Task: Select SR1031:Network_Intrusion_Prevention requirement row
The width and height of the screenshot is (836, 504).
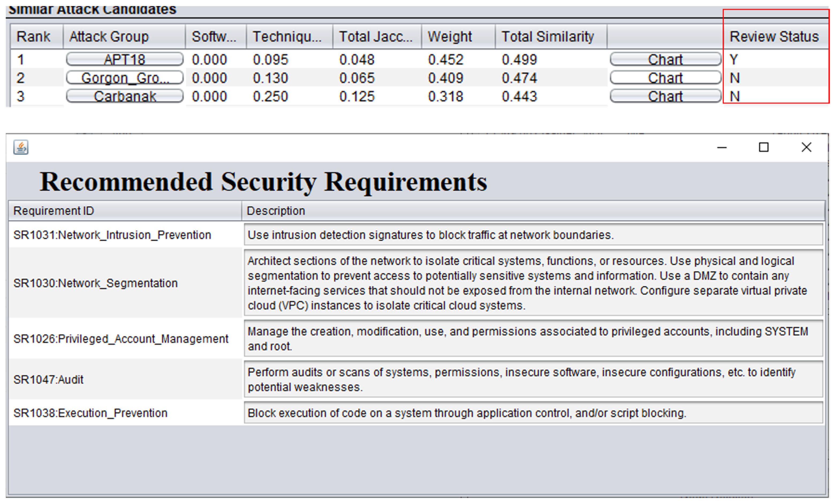Action: click(112, 235)
